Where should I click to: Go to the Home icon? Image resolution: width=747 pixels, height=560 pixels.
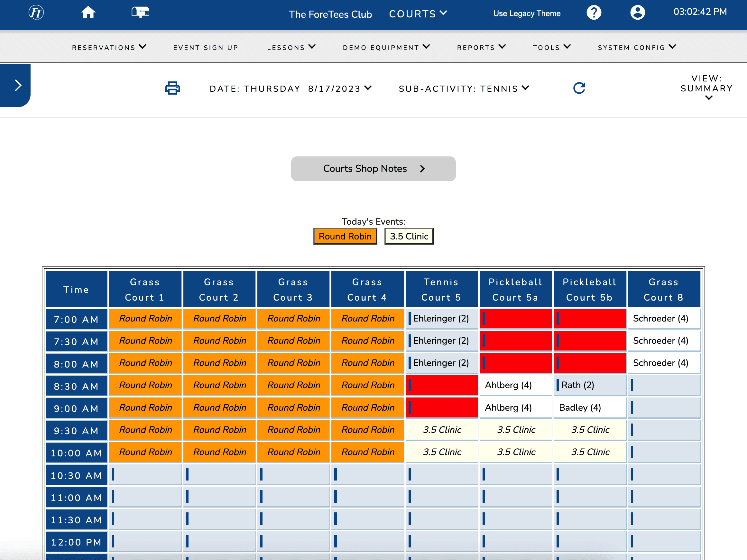coord(88,13)
